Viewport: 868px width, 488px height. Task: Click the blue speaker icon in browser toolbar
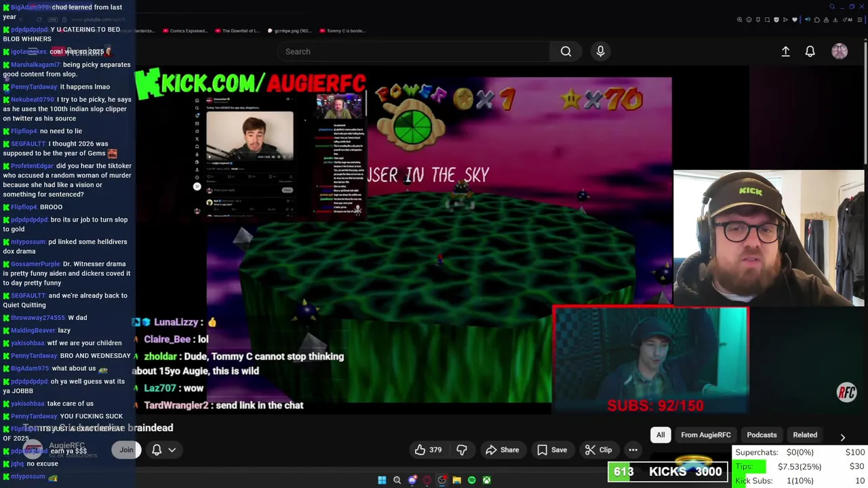pyautogui.click(x=808, y=20)
